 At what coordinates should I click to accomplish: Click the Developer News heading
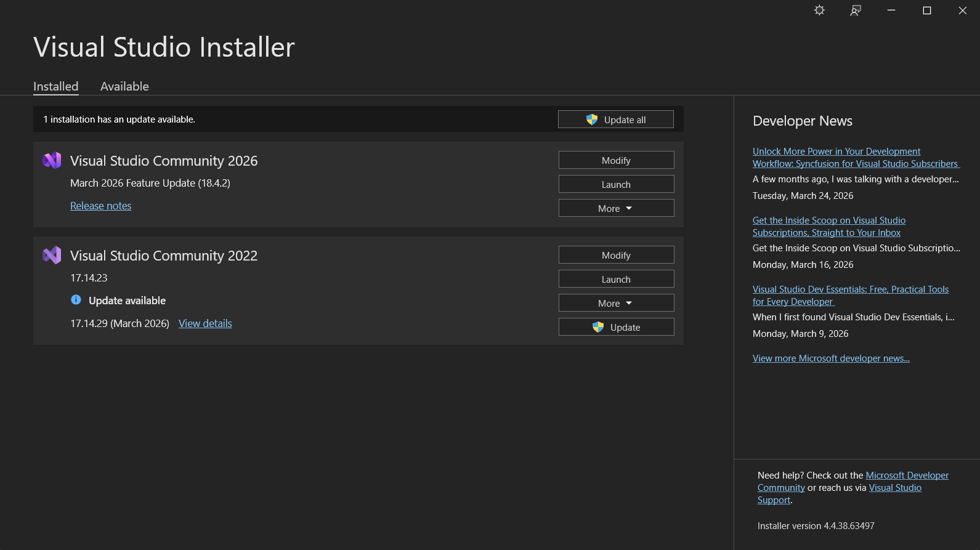[x=803, y=121]
